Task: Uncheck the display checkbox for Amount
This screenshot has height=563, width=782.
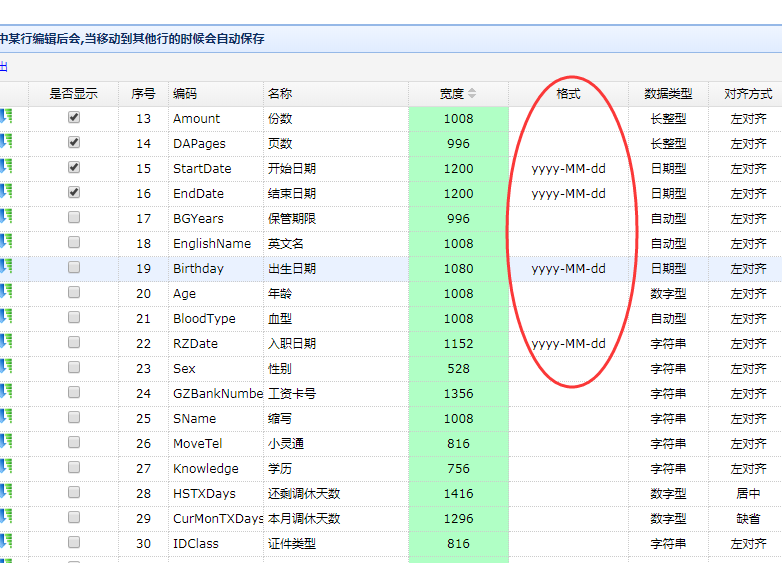Action: [x=74, y=118]
